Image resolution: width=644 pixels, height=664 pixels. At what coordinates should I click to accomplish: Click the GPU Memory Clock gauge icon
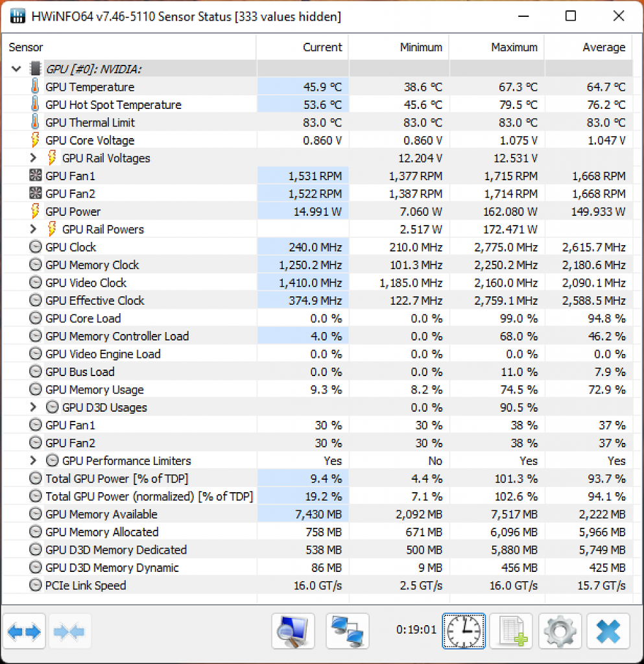[36, 265]
